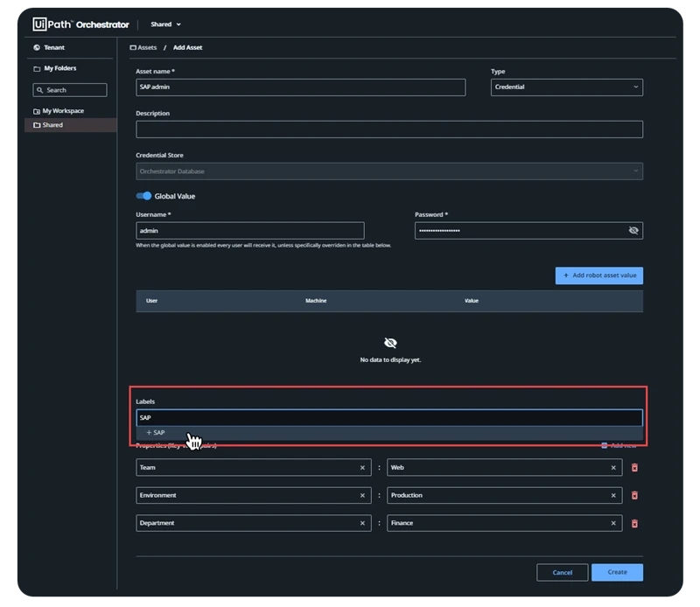Click the Labels input containing SAP
This screenshot has height=607, width=700.
389,418
